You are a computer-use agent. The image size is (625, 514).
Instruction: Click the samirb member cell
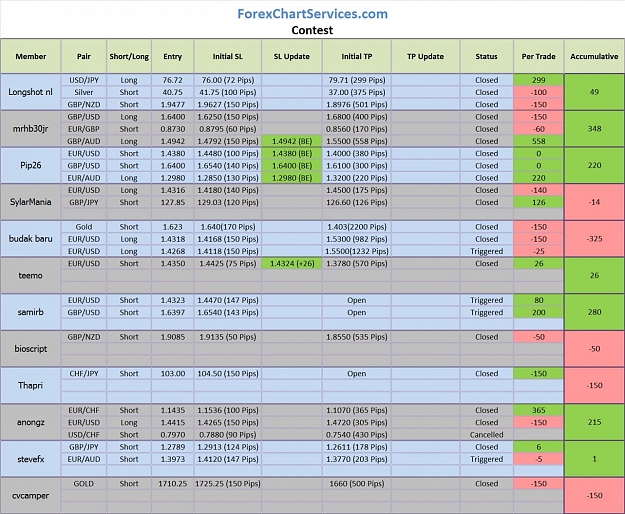tap(31, 312)
